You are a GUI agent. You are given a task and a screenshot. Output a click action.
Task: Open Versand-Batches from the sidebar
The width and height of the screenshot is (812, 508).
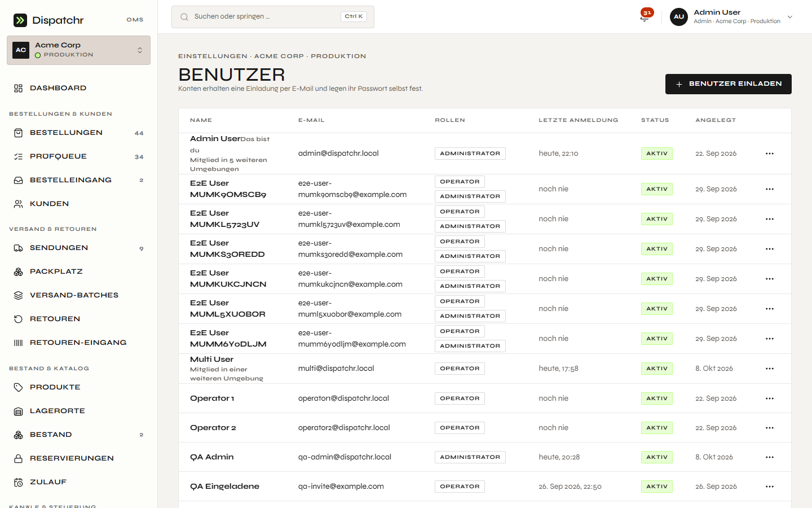click(78, 295)
